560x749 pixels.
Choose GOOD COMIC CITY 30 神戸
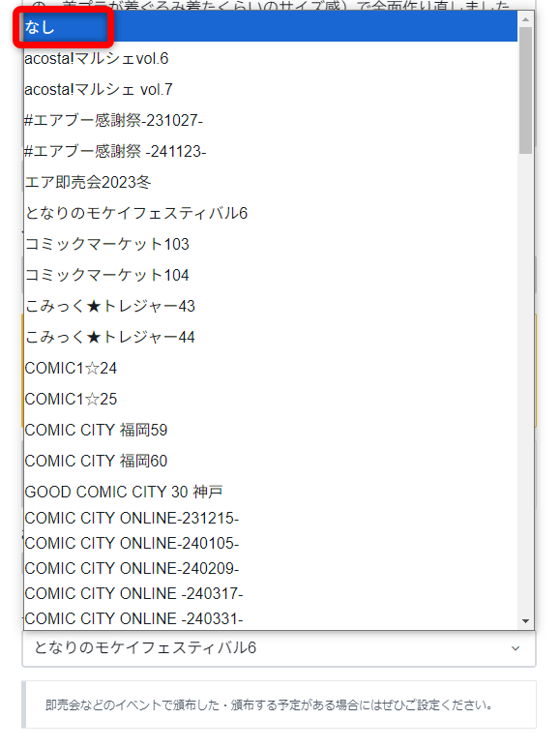tap(271, 492)
